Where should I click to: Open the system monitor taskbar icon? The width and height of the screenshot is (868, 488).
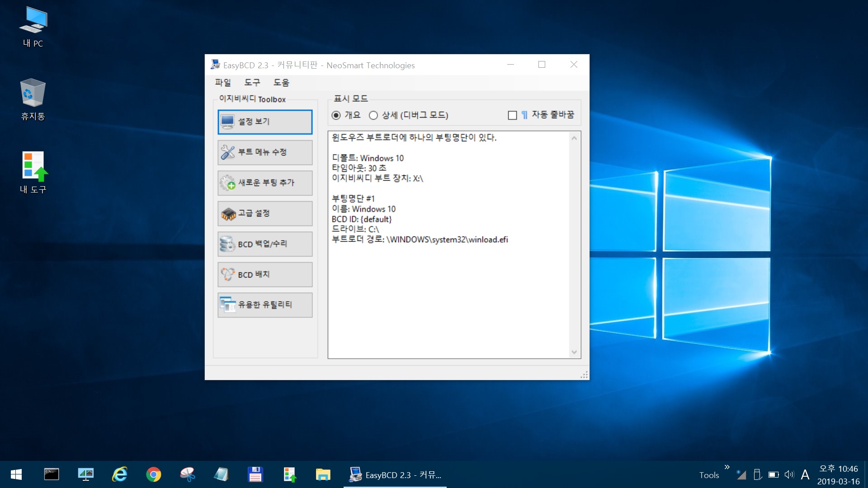click(x=85, y=474)
